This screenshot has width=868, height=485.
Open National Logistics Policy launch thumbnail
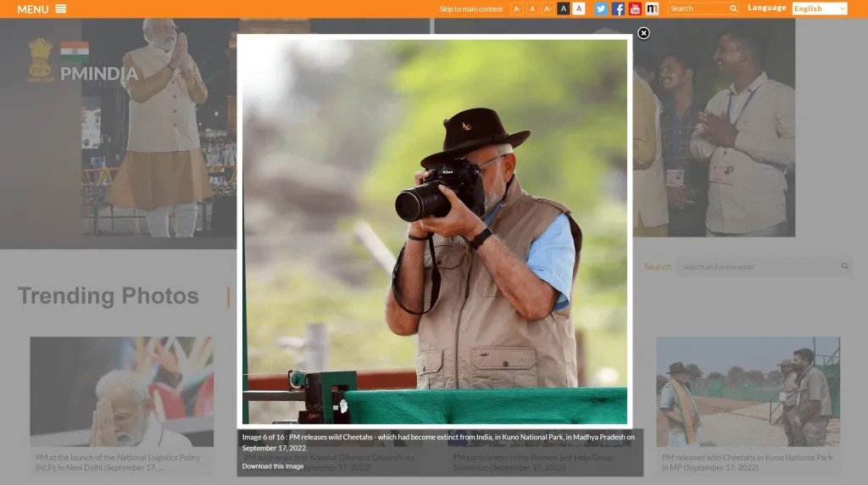[x=122, y=392]
